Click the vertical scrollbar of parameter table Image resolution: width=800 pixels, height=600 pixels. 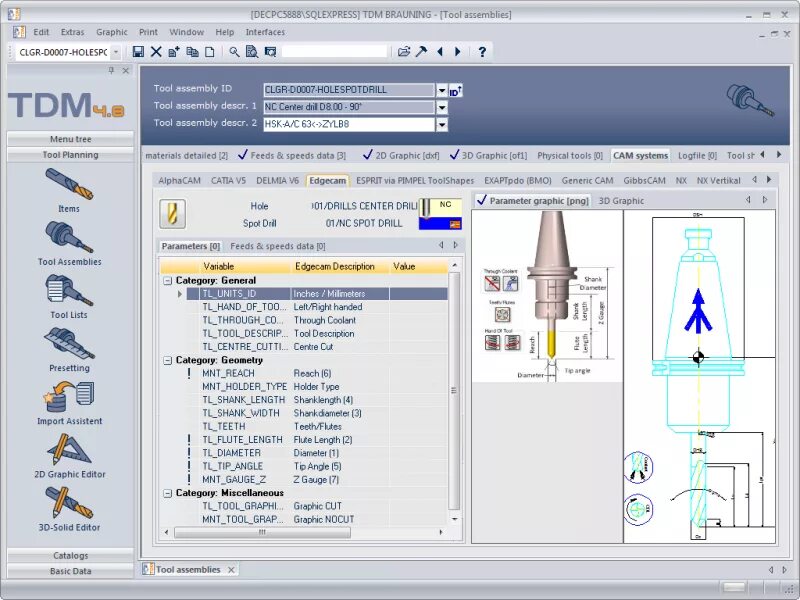454,391
